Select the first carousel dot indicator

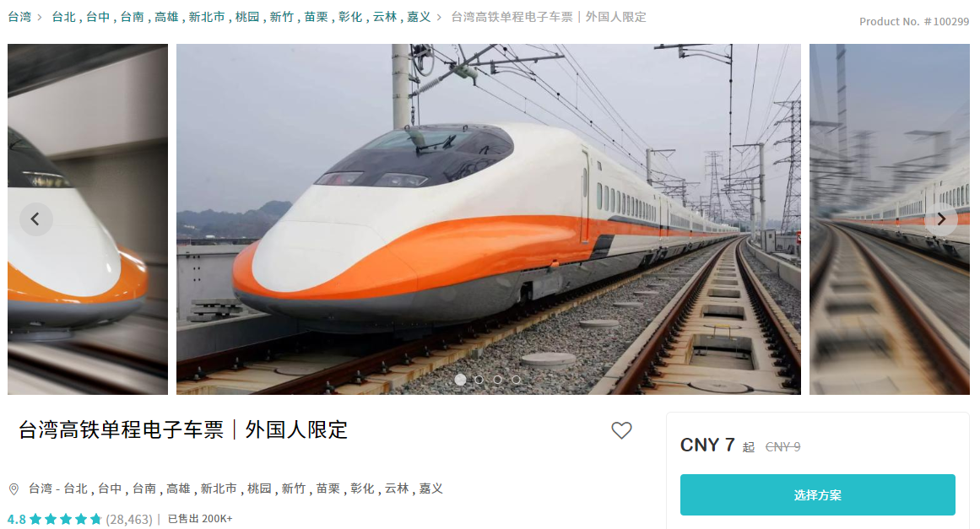[x=460, y=379]
